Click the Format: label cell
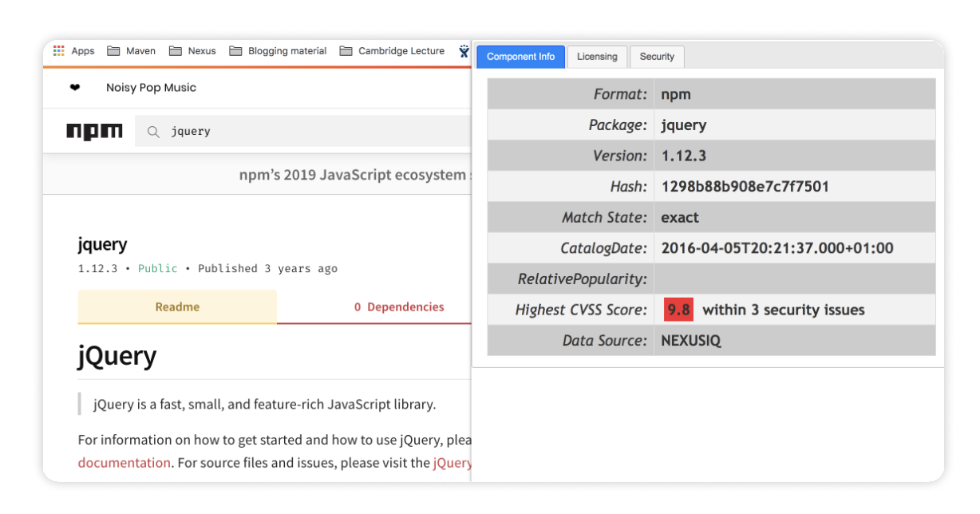980x514 pixels. pos(571,94)
